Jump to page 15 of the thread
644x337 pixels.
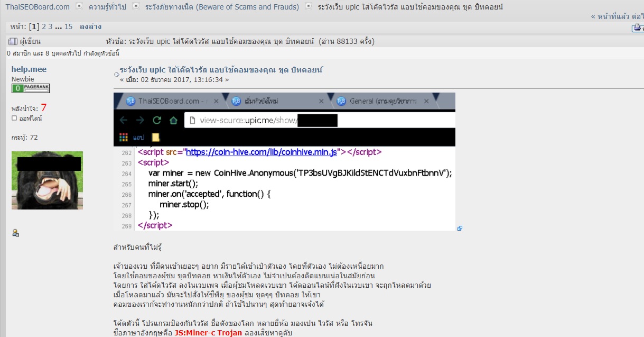pyautogui.click(x=68, y=26)
